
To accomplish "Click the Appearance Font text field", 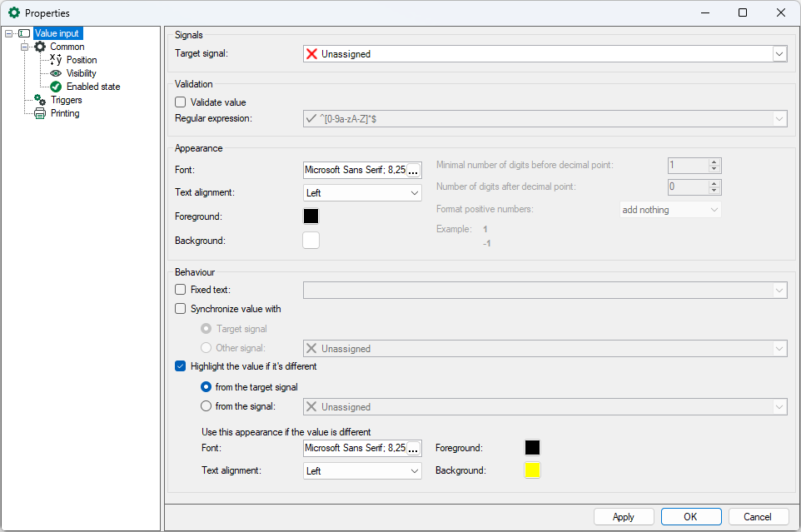I will click(355, 170).
